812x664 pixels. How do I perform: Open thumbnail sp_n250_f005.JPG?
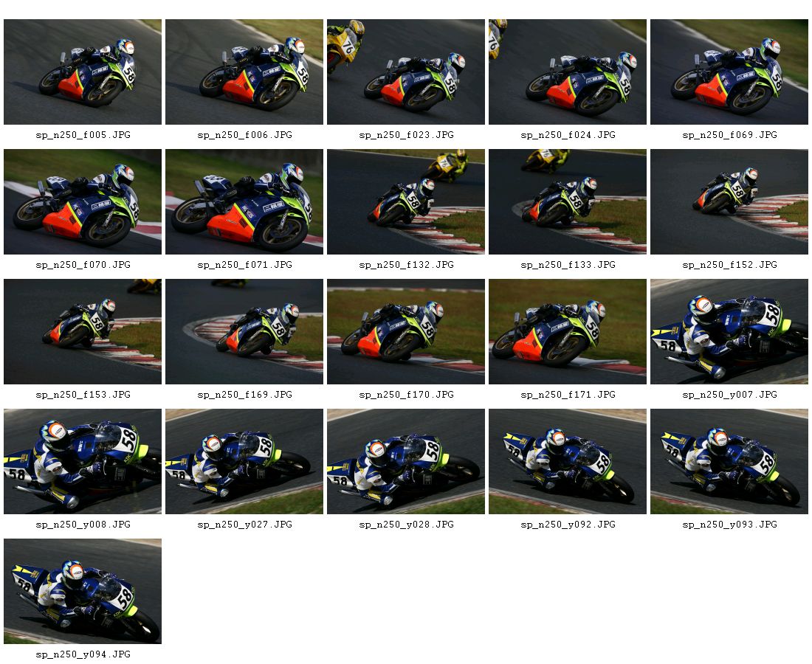click(x=83, y=72)
